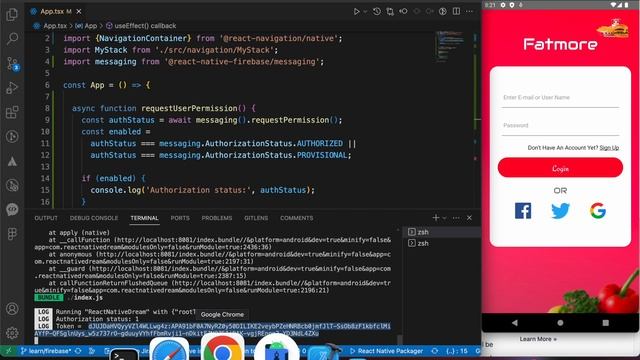
Task: Click the Sign Up link in emulator
Action: (609, 148)
